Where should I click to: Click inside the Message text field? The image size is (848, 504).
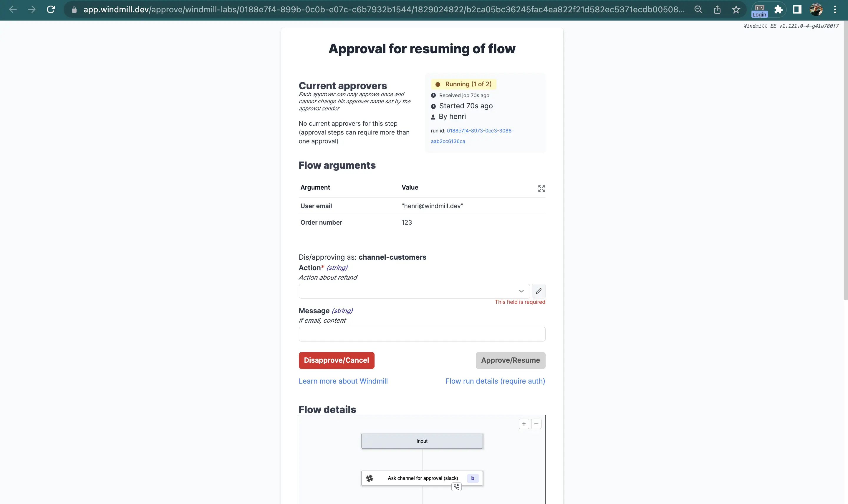421,334
